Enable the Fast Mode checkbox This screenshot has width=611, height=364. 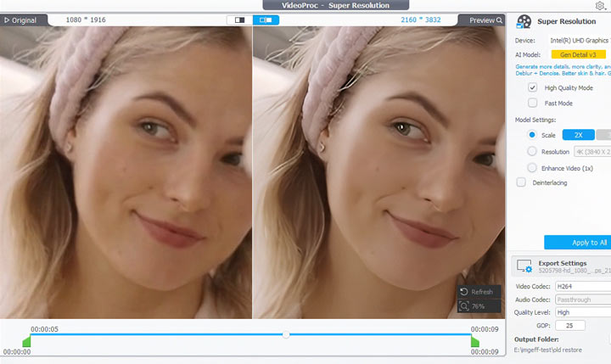[x=532, y=103]
